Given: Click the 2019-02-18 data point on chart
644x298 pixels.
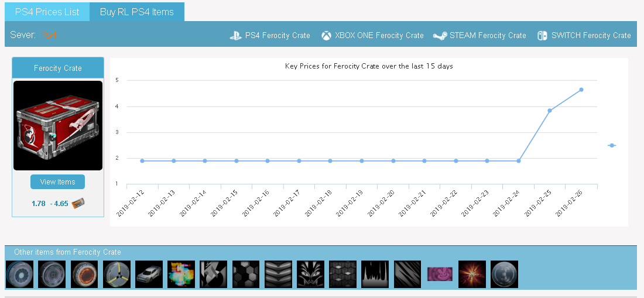Looking at the screenshot, I should pos(330,161).
